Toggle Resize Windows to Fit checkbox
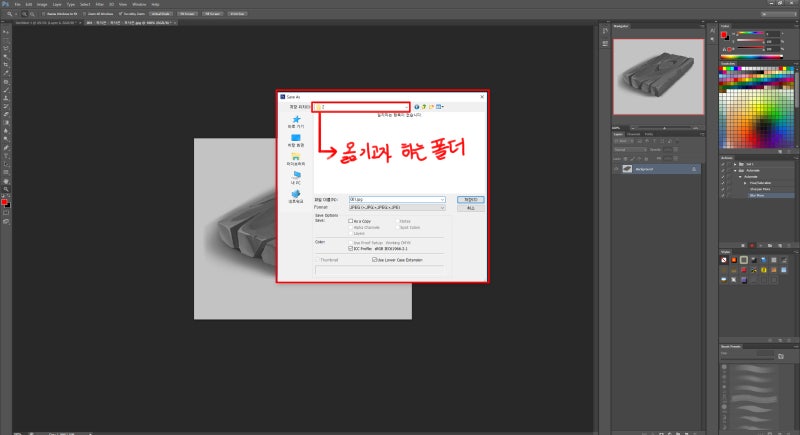 [43, 14]
